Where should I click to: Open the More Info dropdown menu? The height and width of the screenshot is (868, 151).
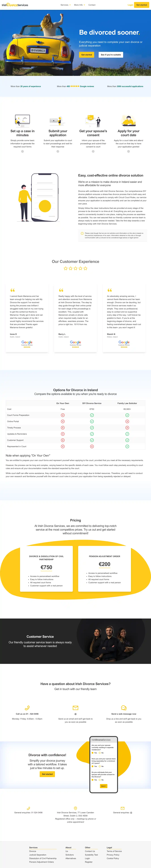[79, 5]
